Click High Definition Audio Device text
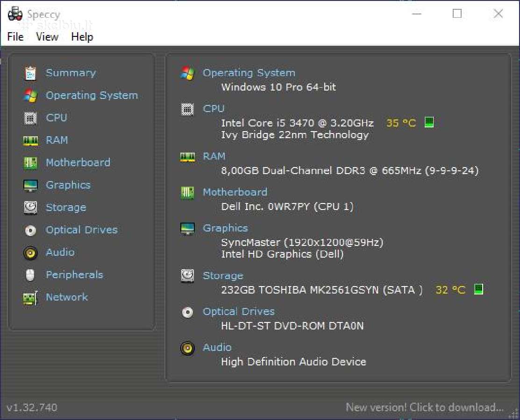Image resolution: width=520 pixels, height=420 pixels. pos(293,362)
